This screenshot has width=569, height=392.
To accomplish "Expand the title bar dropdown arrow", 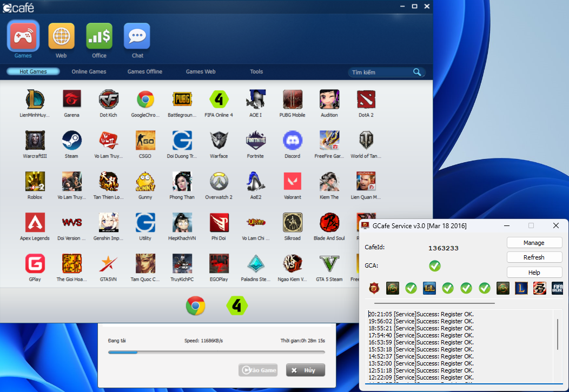I will 402,6.
